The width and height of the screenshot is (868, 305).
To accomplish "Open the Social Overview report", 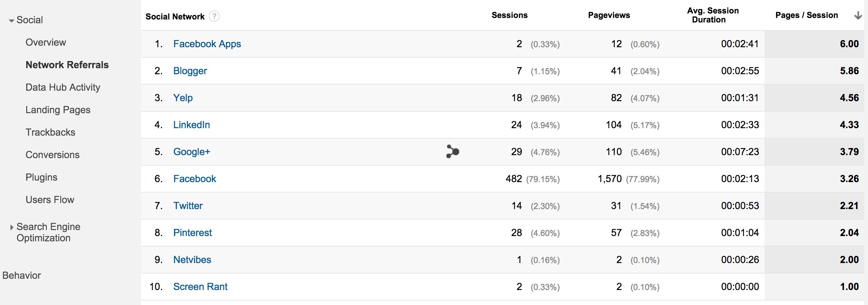I will [46, 42].
